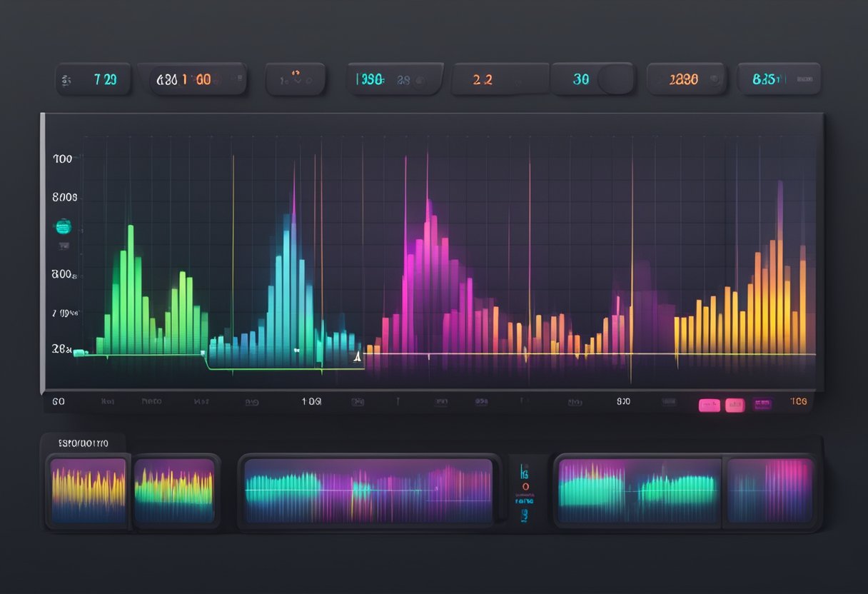Click the white 100 label on the bottom timeline
Screen dimensions: 868x594
[311, 402]
